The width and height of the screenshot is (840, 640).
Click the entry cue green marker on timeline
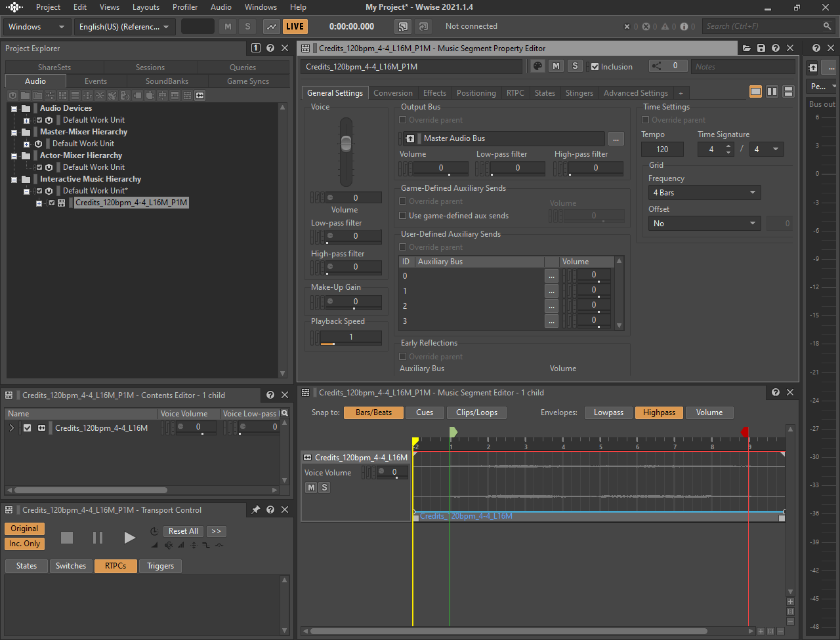(453, 431)
